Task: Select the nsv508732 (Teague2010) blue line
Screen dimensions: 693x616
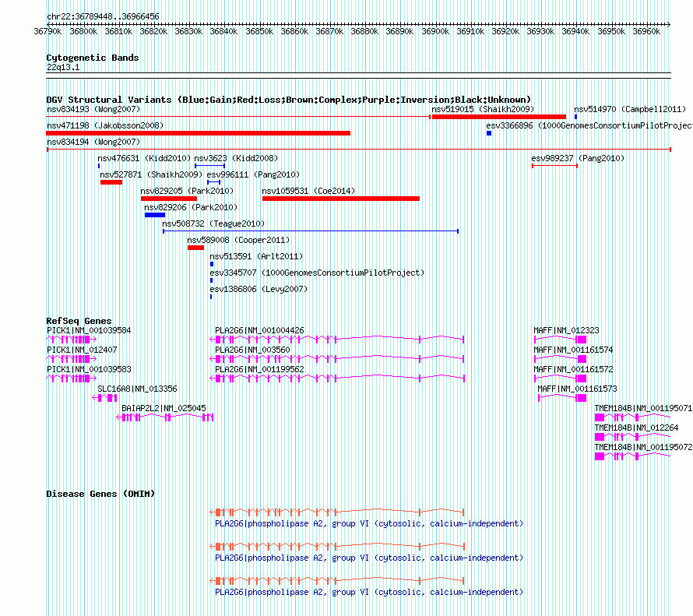Action: coord(311,231)
